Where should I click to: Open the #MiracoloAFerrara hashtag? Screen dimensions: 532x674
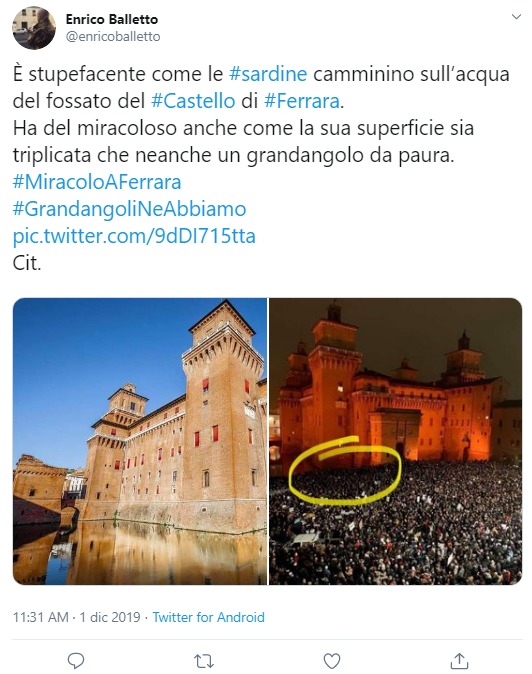97,182
